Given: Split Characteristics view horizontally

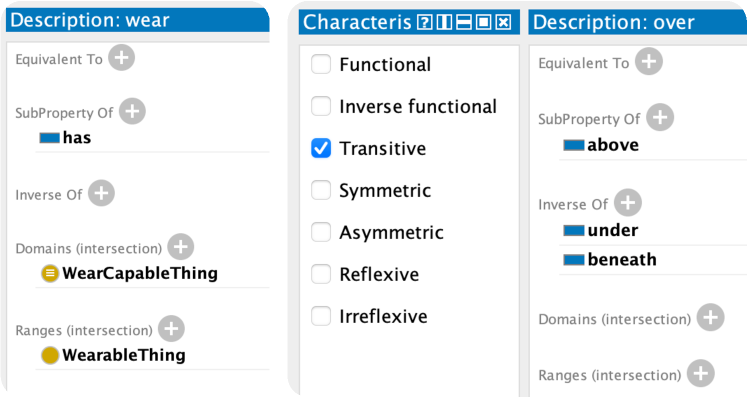Looking at the screenshot, I should tap(464, 22).
